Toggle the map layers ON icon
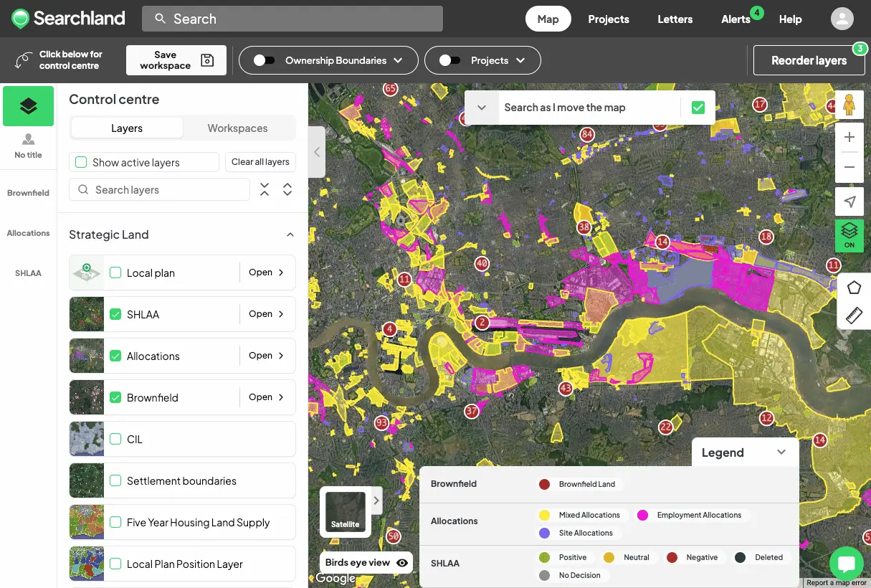Image resolution: width=871 pixels, height=588 pixels. (849, 235)
